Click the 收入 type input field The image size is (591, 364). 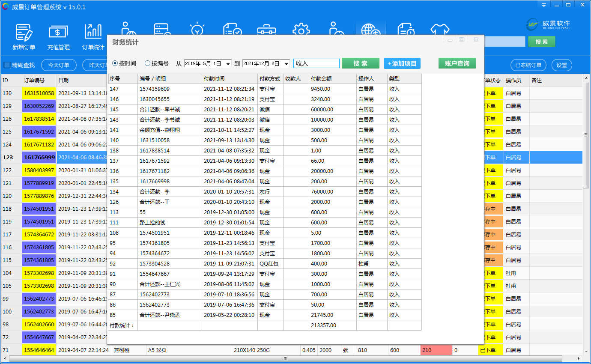tap(316, 63)
